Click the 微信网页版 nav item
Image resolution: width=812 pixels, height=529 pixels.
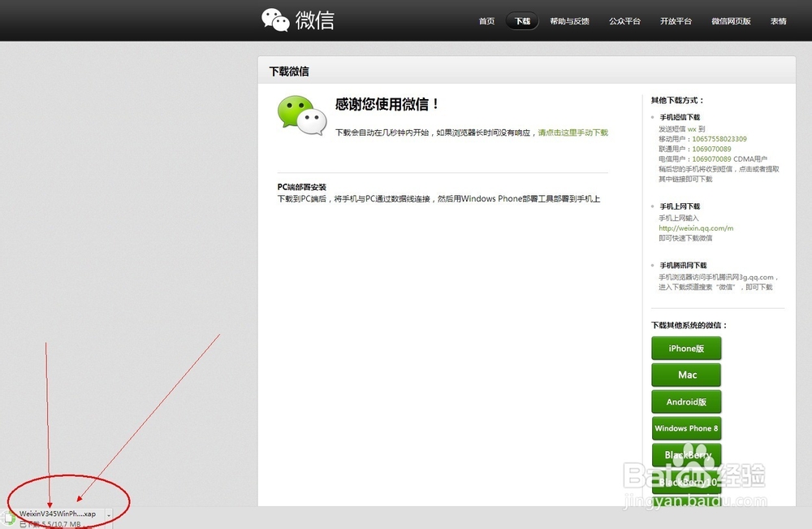coord(730,21)
